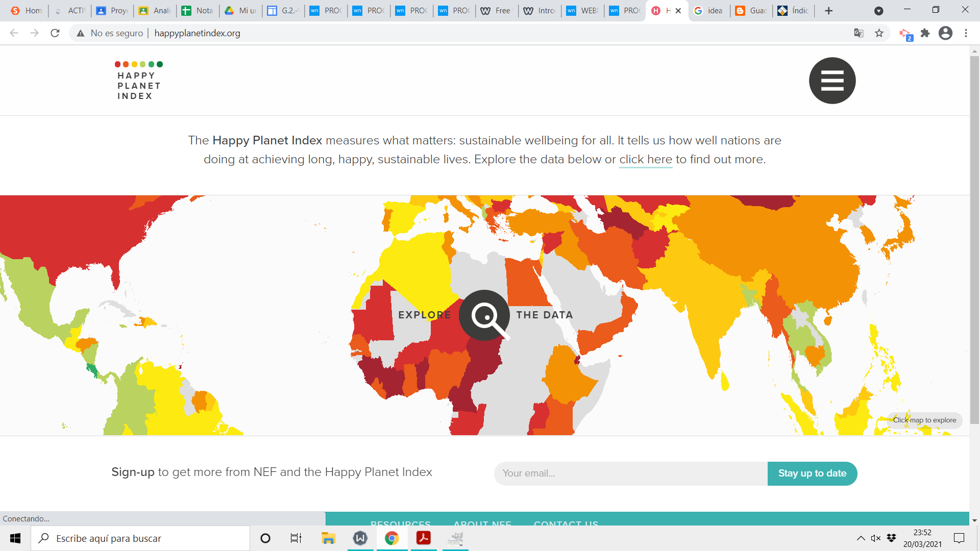Screen dimensions: 980x551
Task: Open the Chrome profile avatar icon
Action: click(x=945, y=33)
